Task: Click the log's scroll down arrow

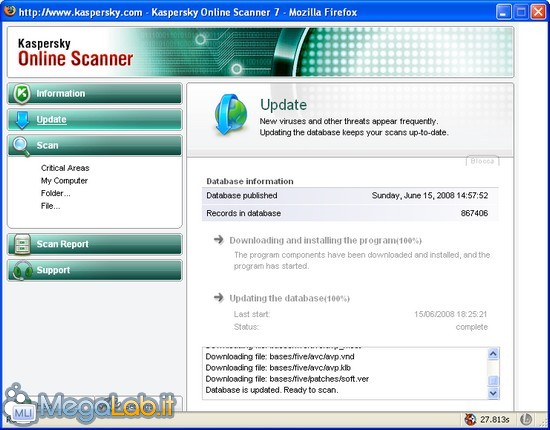Action: tap(493, 393)
